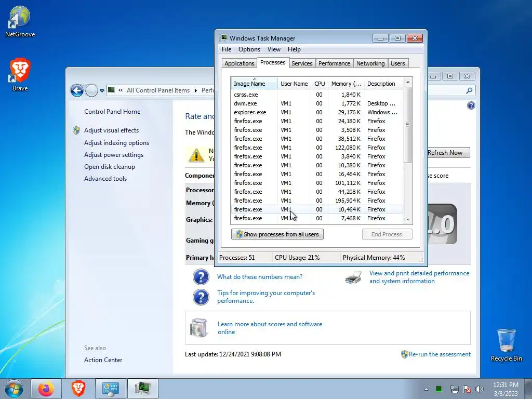Switch to the Performance tab
Screen dimensions: 532x399
[x=334, y=63]
